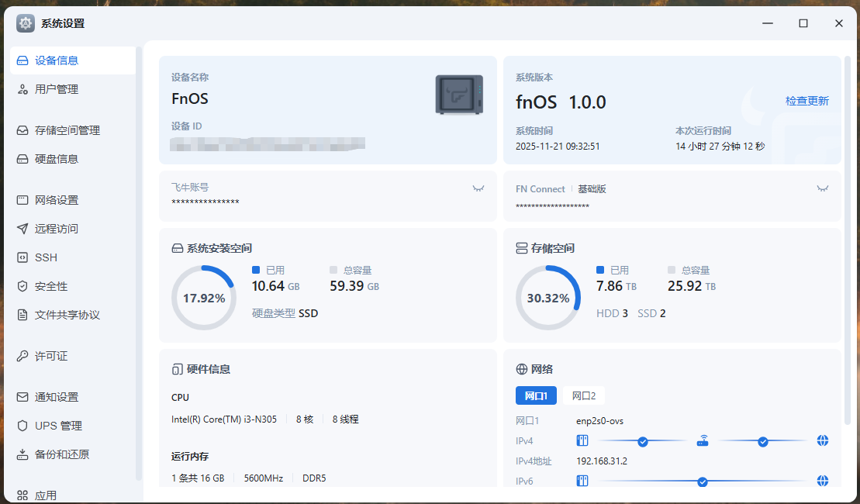The image size is (860, 504).
Task: Click the 安全性 shield icon
Action: coord(22,285)
